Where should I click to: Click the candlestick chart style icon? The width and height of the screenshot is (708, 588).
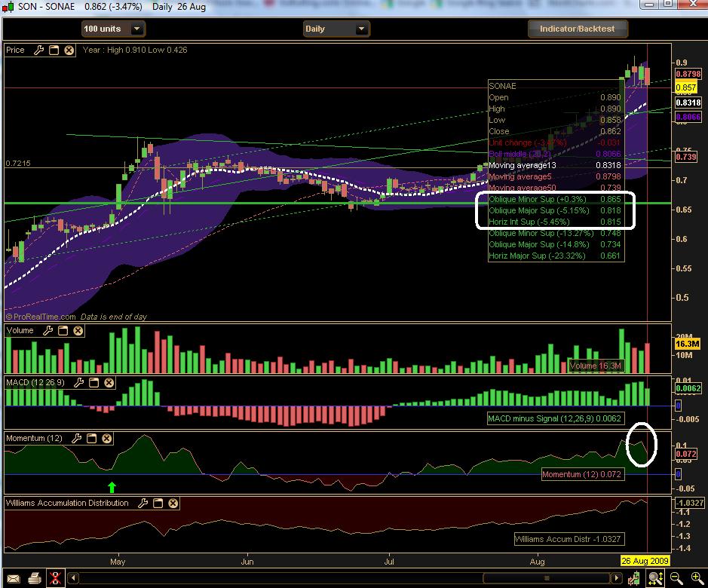633,577
